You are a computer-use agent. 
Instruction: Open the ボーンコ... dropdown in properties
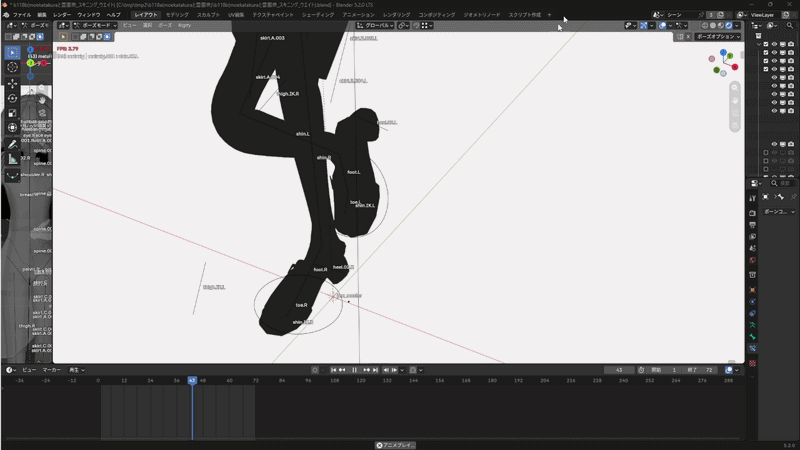[779, 212]
